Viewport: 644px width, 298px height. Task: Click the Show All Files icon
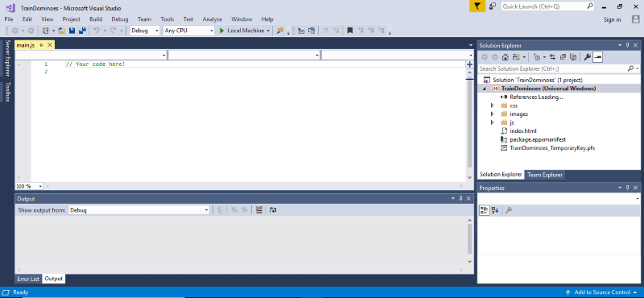pos(574,57)
